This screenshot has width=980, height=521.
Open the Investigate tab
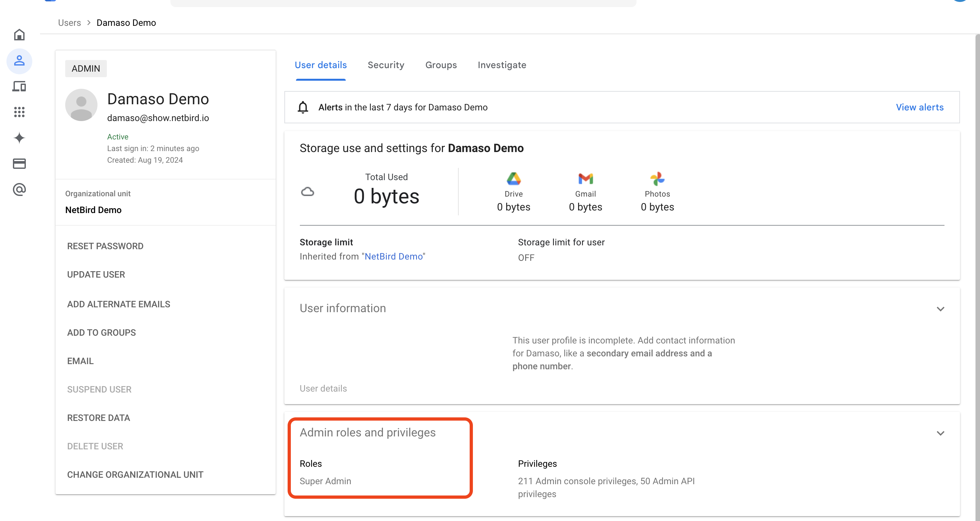[501, 65]
